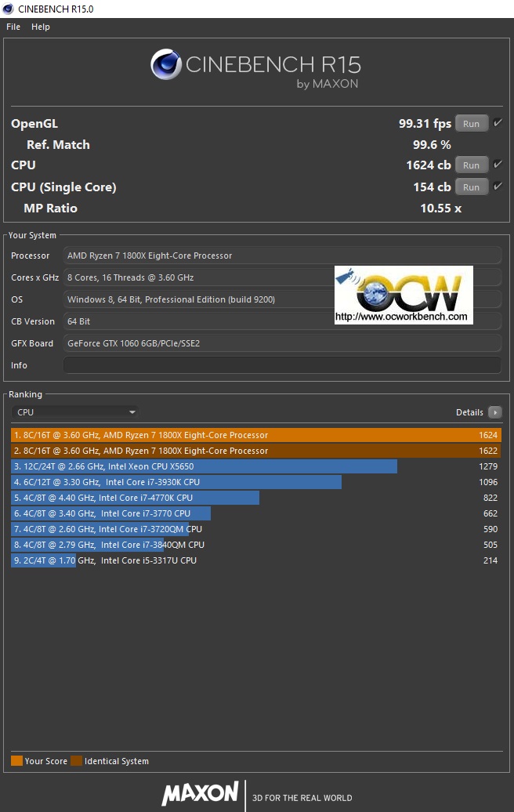Click the Identical System brown legend swatch
Screen dimensions: 514x812
coord(77,761)
